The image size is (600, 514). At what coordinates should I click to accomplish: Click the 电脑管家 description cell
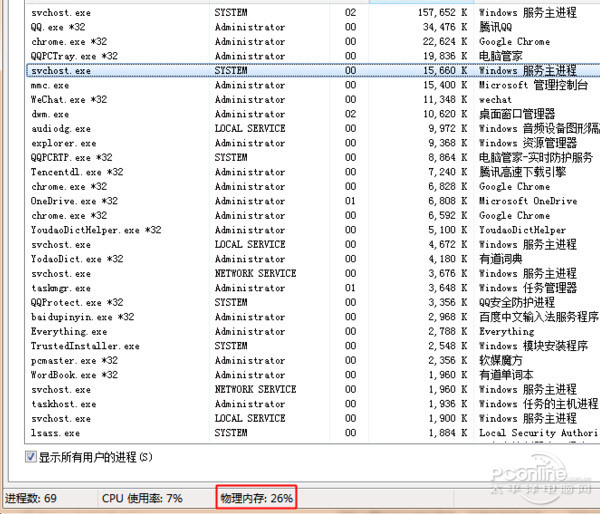(501, 56)
